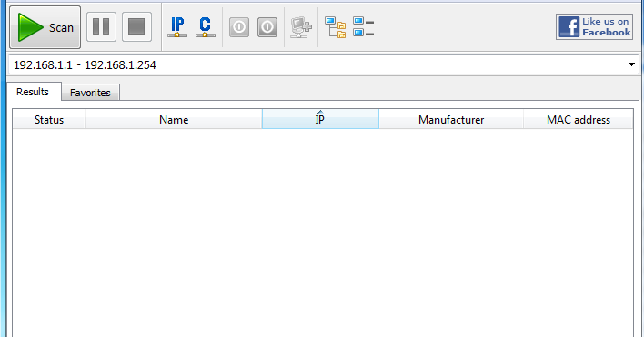Click the first gray power button icon
The height and width of the screenshot is (337, 644).
pyautogui.click(x=239, y=27)
